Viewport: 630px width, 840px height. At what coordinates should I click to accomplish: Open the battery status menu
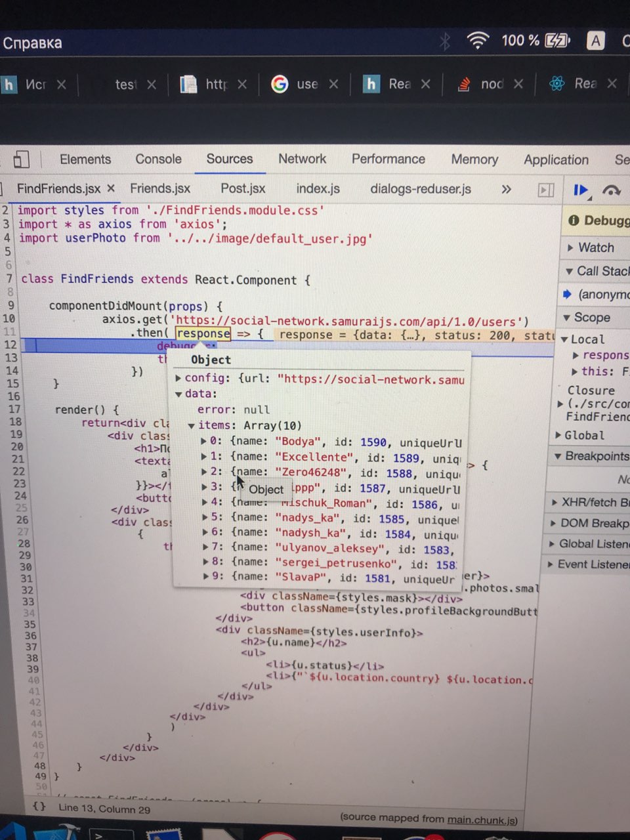[x=536, y=41]
